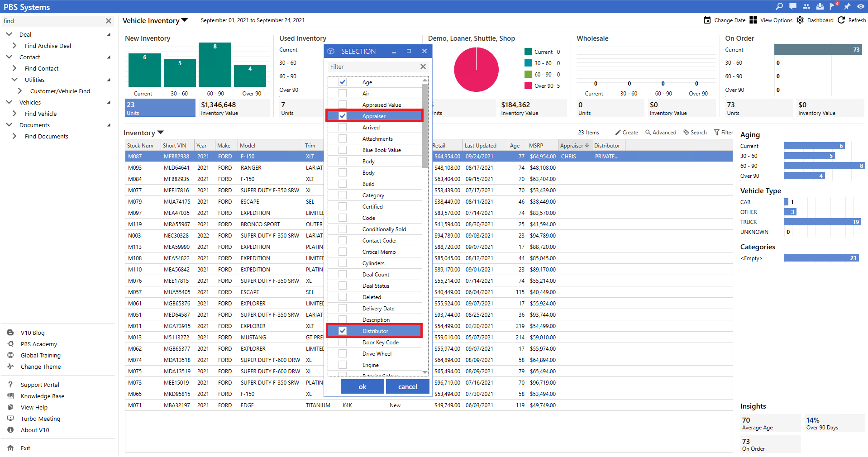Check the Arrived checkbox

click(x=343, y=127)
